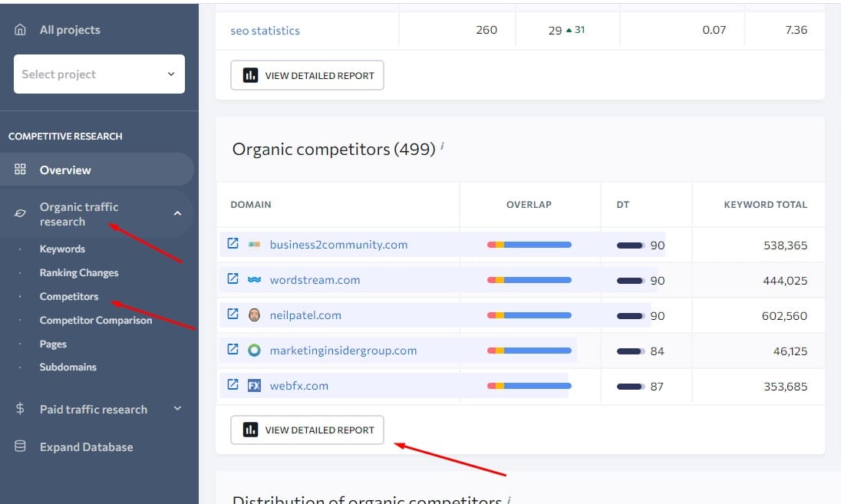Open the Expand Database item

coord(87,446)
